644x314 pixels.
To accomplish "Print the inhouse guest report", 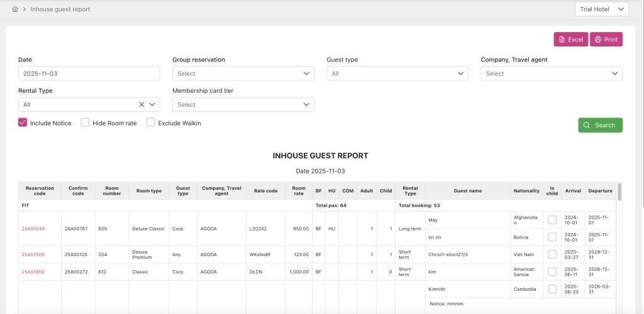I will pos(606,40).
